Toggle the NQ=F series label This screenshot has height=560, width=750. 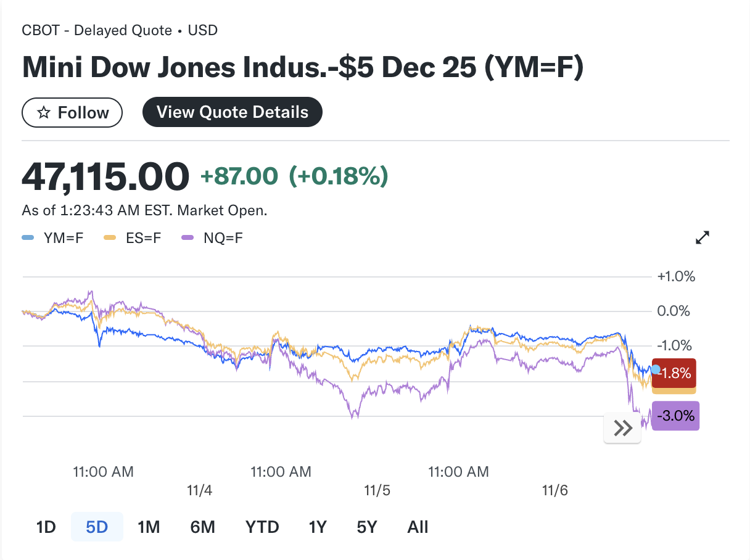[223, 237]
